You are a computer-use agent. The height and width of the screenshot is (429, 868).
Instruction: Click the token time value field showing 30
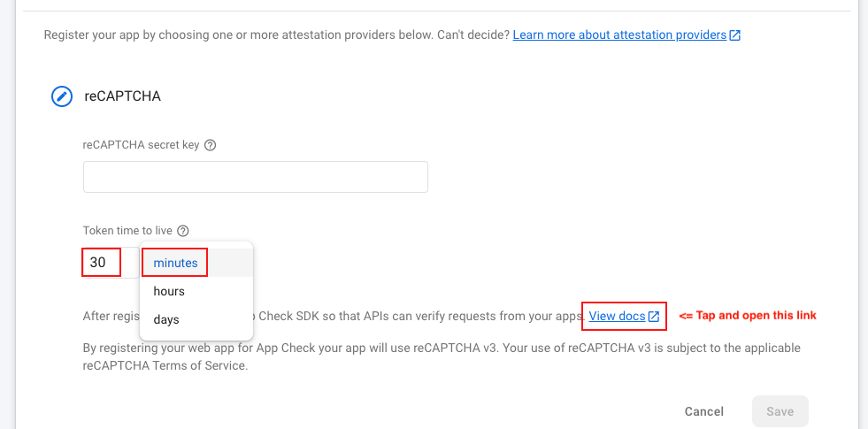click(101, 263)
